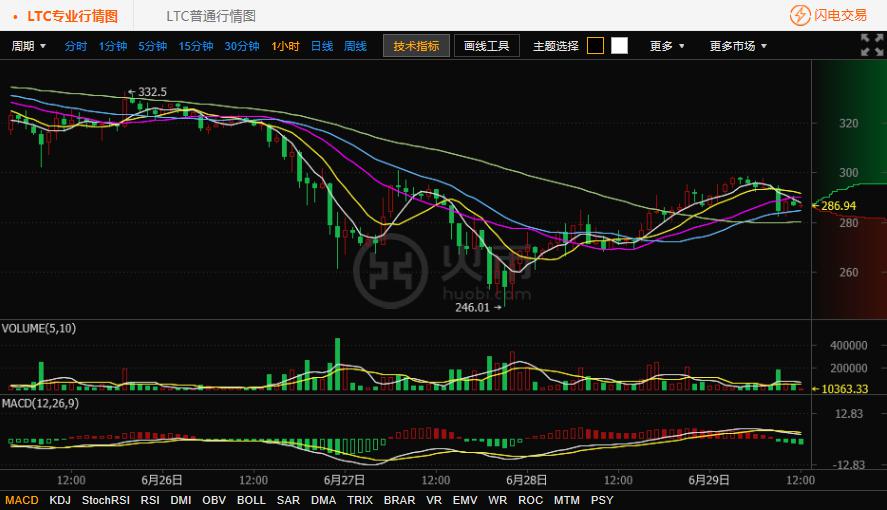This screenshot has width=887, height=510.
Task: Choose the BOLL indicator
Action: 251,499
